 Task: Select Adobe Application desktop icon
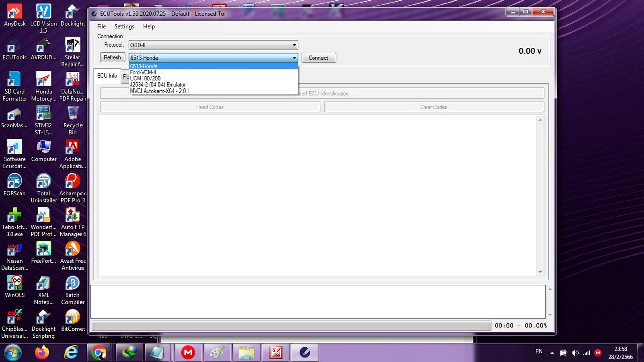pos(73,154)
